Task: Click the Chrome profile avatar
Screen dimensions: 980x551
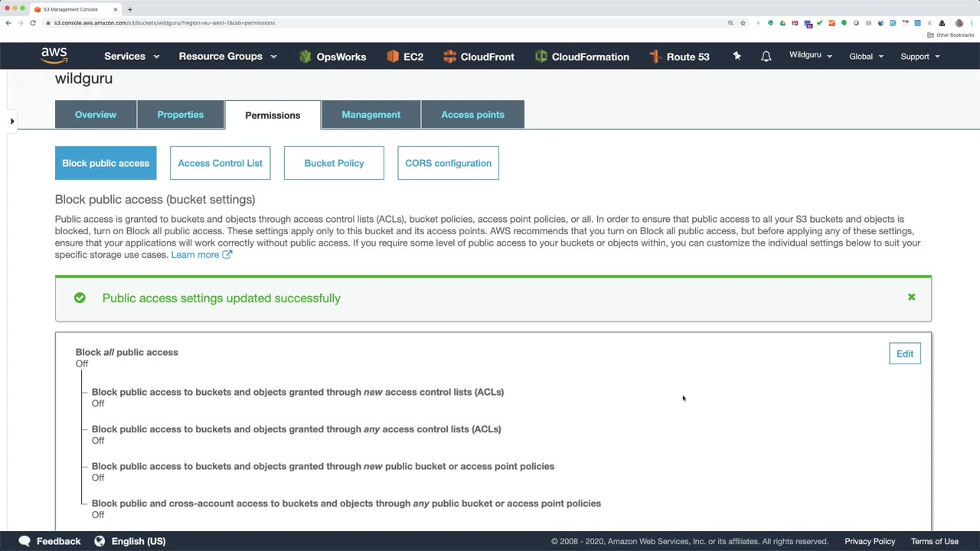Action: (x=959, y=23)
